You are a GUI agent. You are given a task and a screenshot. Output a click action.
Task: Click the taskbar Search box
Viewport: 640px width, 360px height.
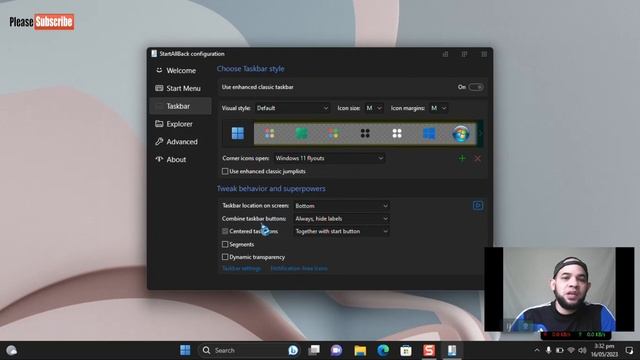pyautogui.click(x=249, y=350)
